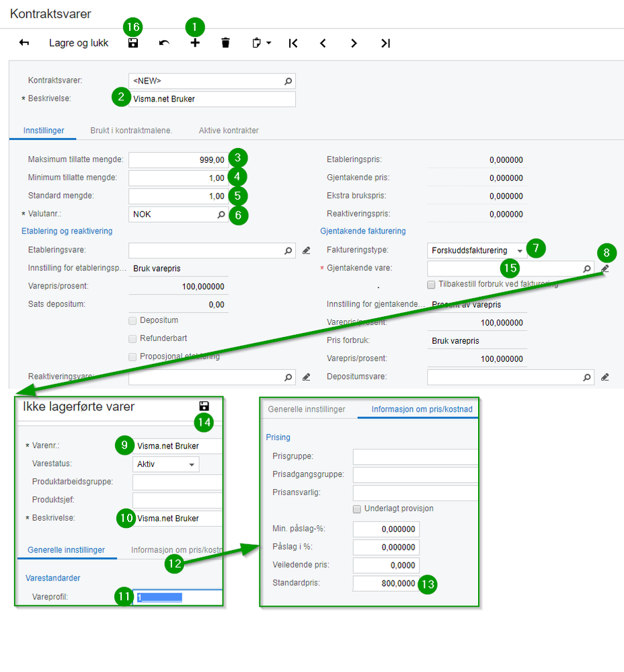
Task: Click 'Etablering og reaktivering' section heading
Action: pyautogui.click(x=67, y=231)
